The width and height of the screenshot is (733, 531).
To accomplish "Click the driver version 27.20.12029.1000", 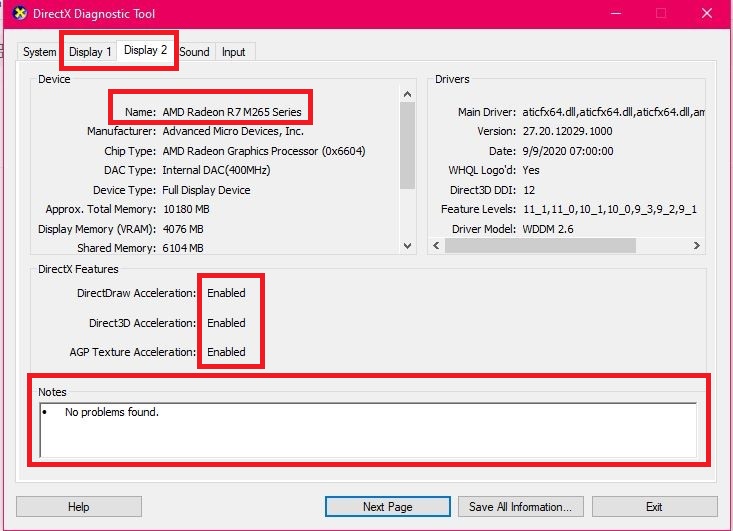I will (567, 131).
